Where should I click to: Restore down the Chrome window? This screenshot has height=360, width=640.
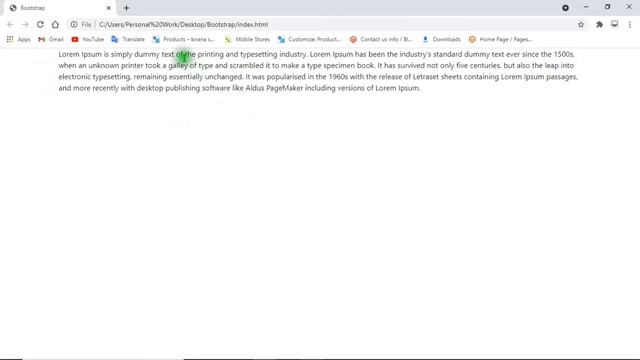tap(607, 7)
